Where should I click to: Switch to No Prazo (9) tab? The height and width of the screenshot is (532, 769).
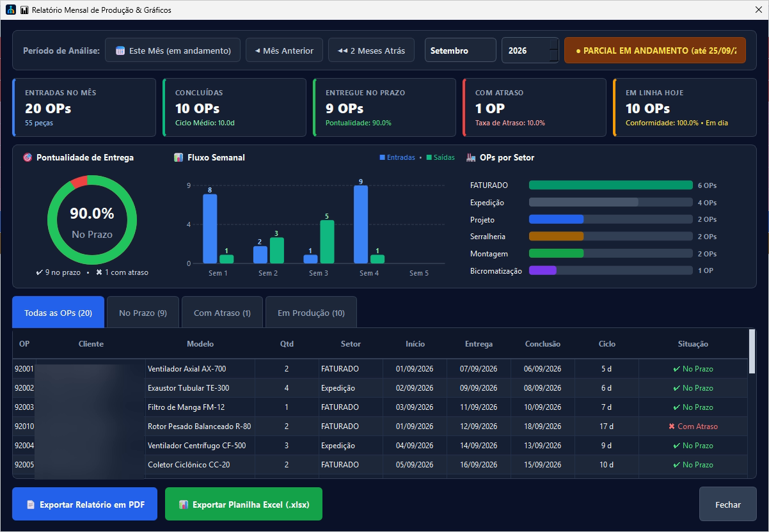[143, 313]
